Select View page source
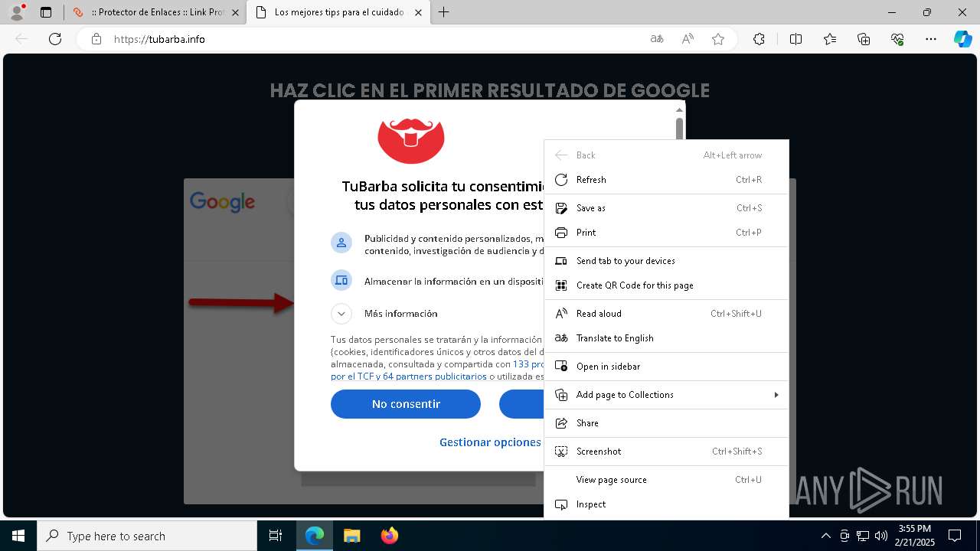Screen dimensions: 980x551 click(666, 480)
